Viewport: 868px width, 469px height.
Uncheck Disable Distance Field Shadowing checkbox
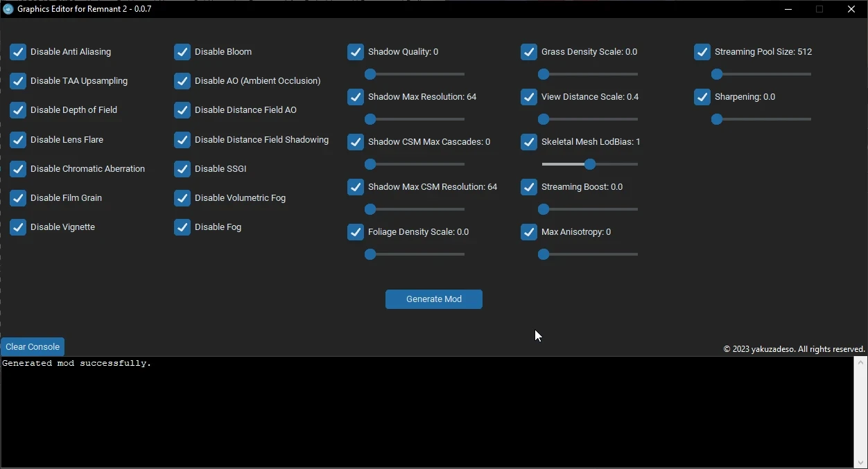click(182, 140)
